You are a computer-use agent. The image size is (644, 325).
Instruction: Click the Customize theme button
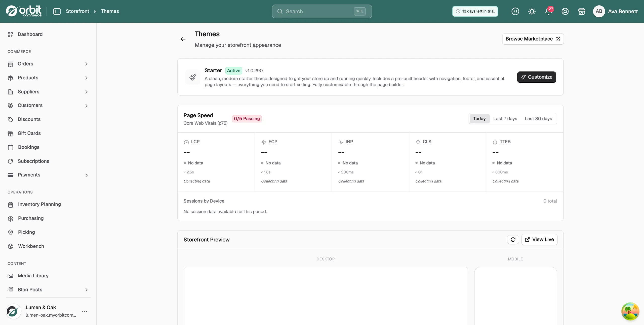[x=537, y=77]
